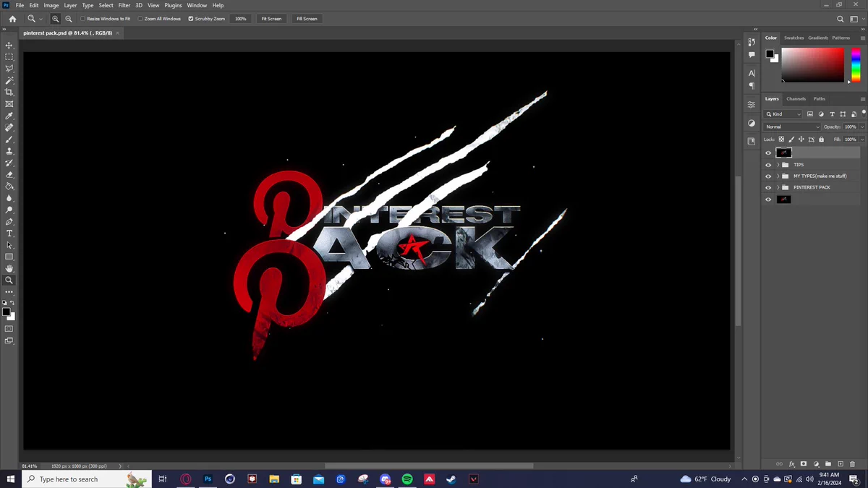Select the Lasso tool

pyautogui.click(x=9, y=69)
